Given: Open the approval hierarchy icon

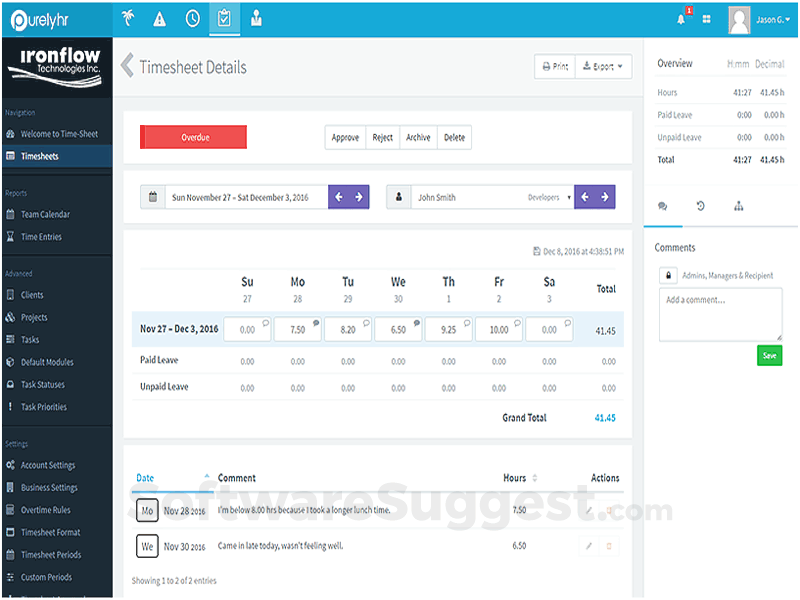Looking at the screenshot, I should coord(739,206).
